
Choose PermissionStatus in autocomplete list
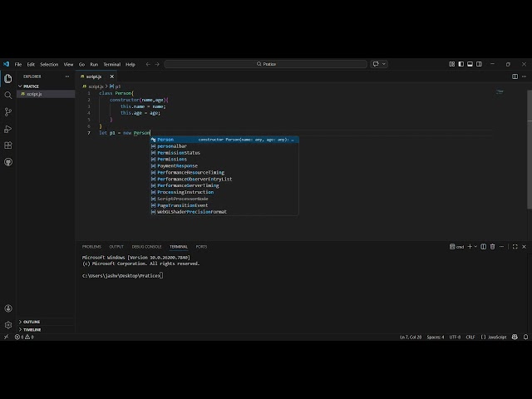click(x=224, y=153)
